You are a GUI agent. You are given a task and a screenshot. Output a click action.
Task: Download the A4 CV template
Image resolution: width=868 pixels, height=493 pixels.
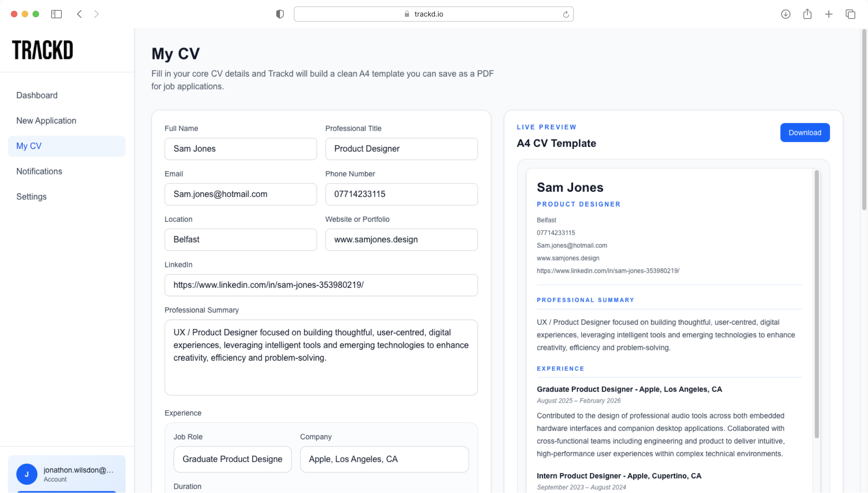tap(805, 133)
